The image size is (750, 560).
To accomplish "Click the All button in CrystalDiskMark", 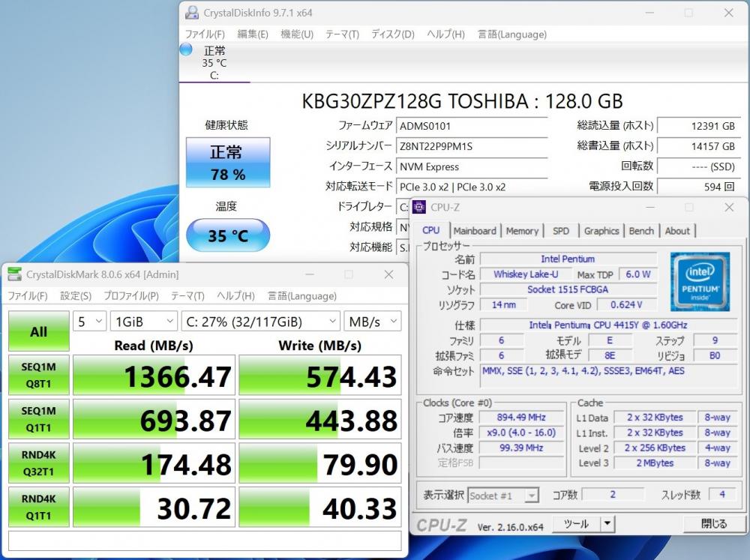I will point(39,331).
